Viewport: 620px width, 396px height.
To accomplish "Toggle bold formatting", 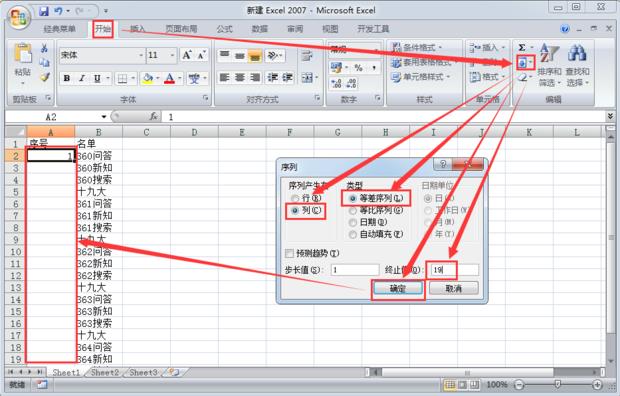I will 67,78.
